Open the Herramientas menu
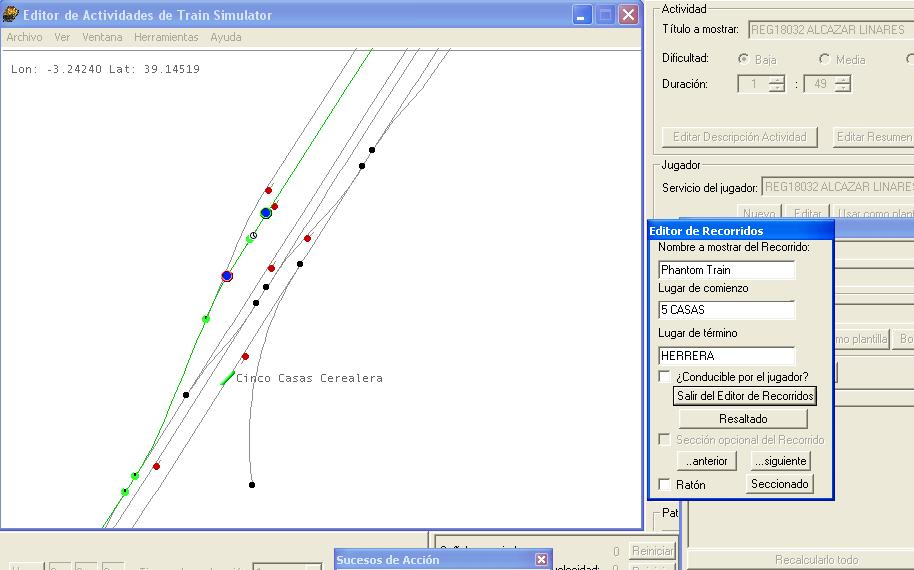The width and height of the screenshot is (914, 570). [166, 37]
